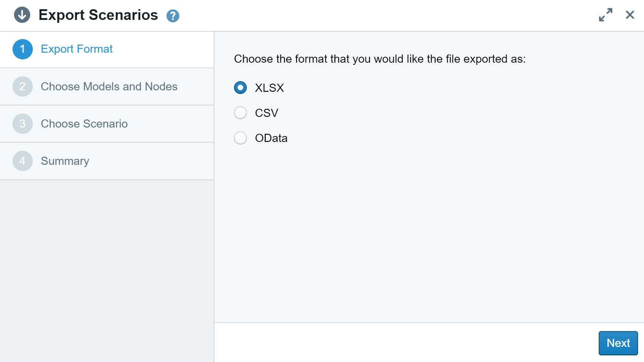Close the Export Scenarios dialog

coord(630,15)
